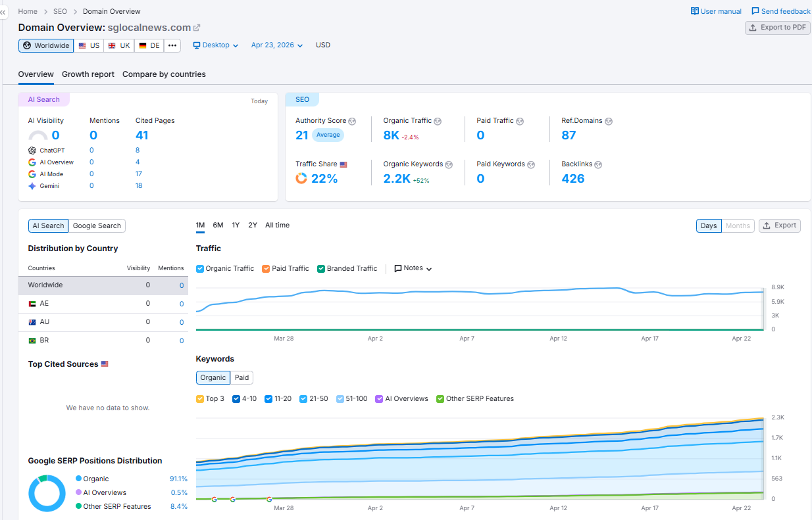Screen dimensions: 812x520
Task: Uncheck the Organic Traffic checkbox
Action: click(x=200, y=268)
